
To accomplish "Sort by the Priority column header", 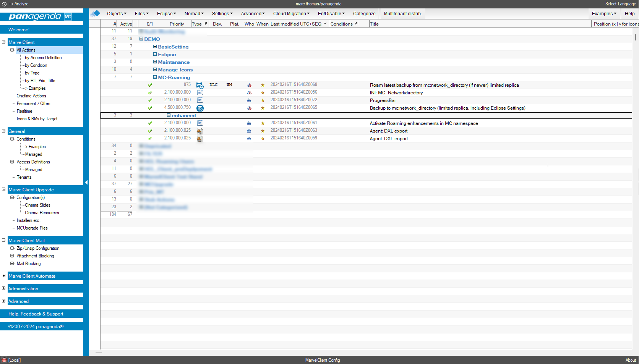I will coord(177,24).
